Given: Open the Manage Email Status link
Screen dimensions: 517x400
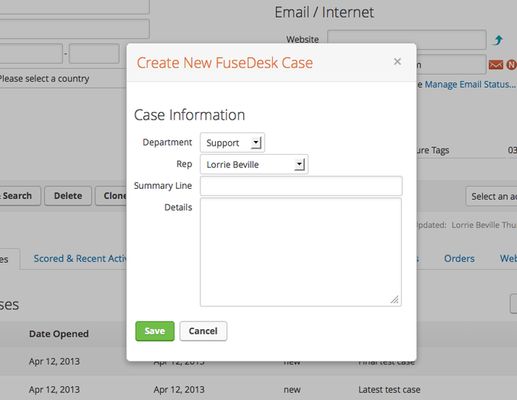Looking at the screenshot, I should point(470,84).
